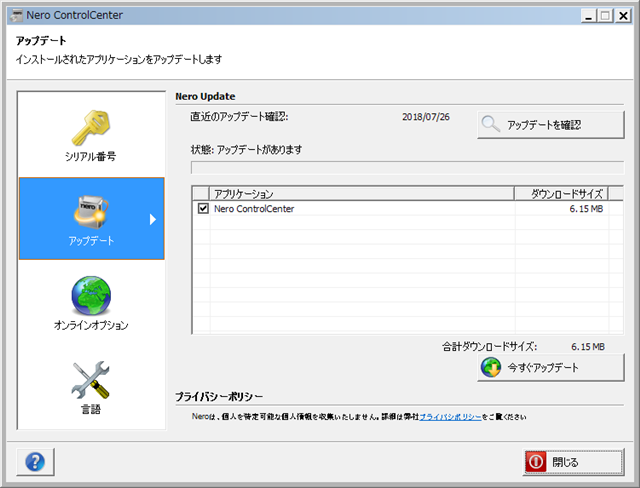Uncheck the Nero ControlCenter checkbox

[x=203, y=209]
